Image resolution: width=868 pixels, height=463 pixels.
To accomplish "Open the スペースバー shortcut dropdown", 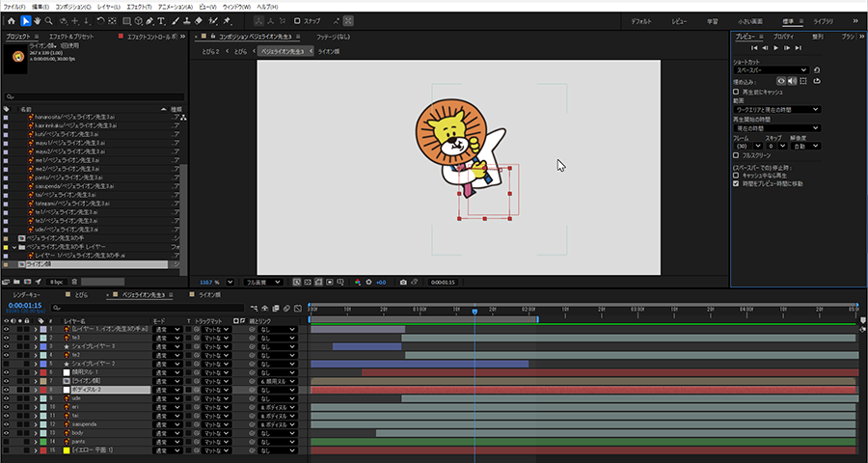I will (771, 70).
